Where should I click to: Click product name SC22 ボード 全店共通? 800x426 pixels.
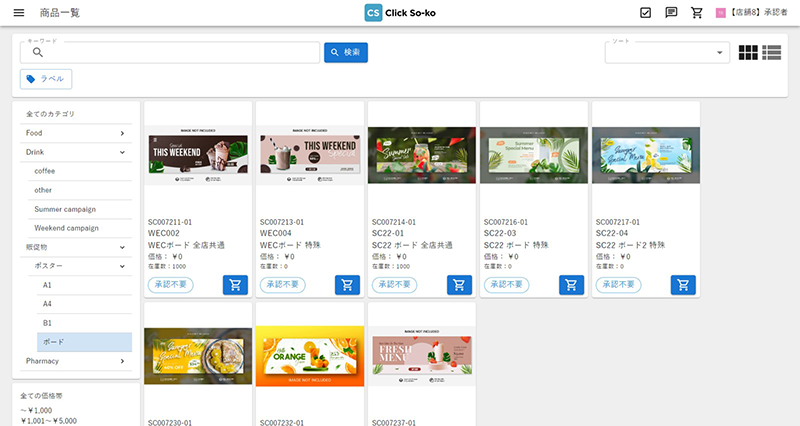click(412, 245)
